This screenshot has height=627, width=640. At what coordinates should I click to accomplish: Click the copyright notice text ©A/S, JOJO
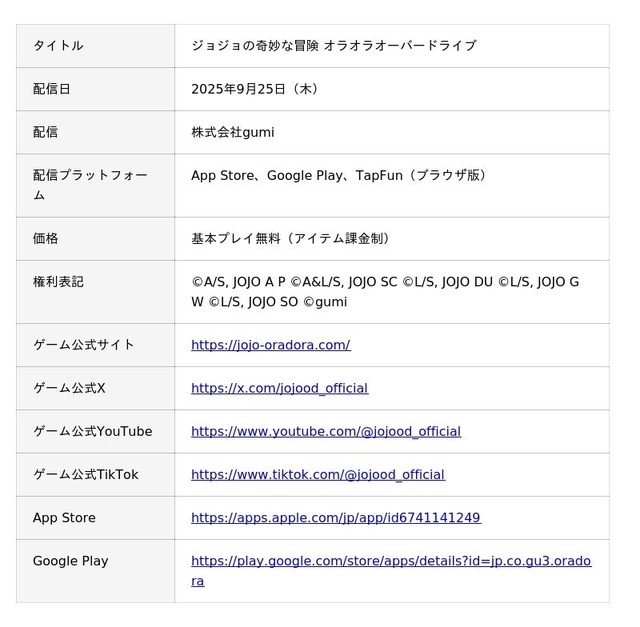point(385,292)
